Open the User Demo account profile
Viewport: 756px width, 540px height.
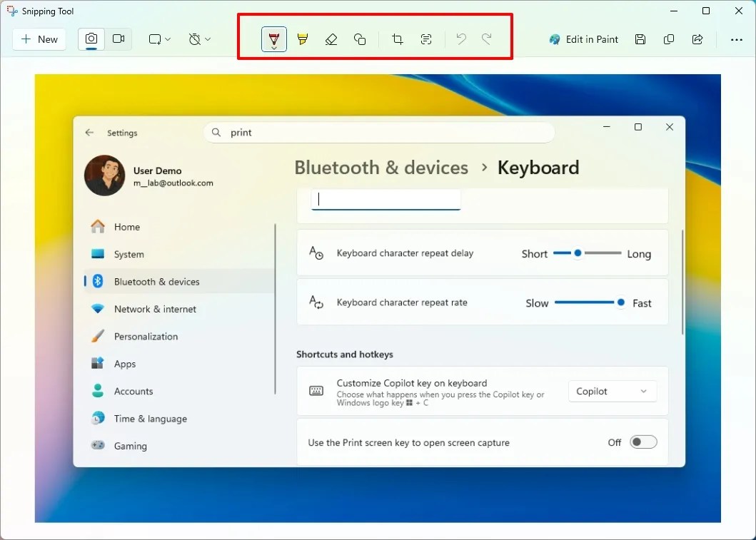tap(149, 175)
